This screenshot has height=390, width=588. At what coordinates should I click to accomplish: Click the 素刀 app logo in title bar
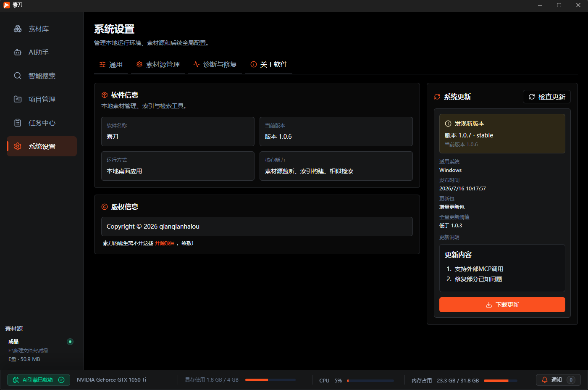(6, 5)
